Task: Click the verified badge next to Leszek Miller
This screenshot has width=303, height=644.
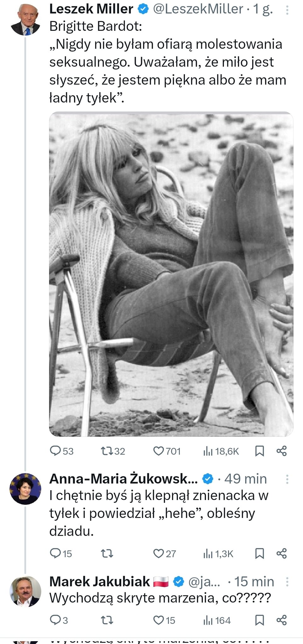Action: [144, 9]
